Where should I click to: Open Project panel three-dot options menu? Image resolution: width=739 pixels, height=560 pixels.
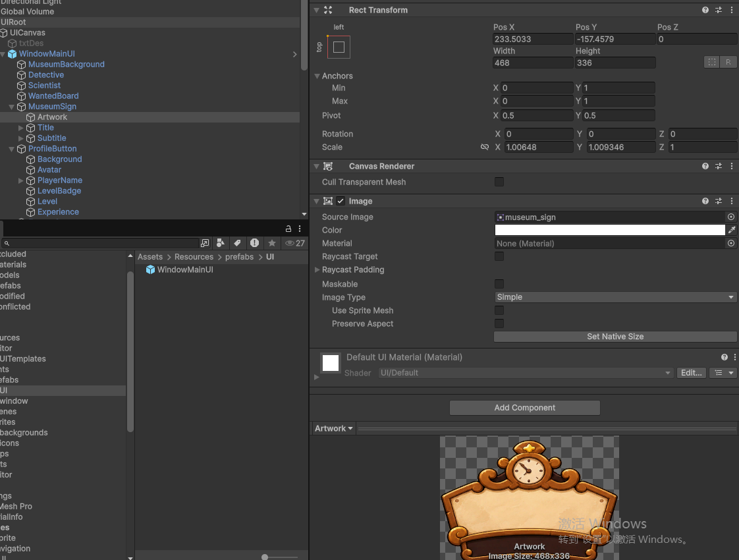(300, 229)
